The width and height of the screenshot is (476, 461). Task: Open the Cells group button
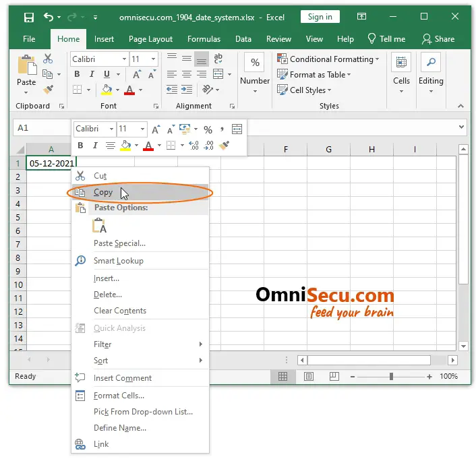pos(401,73)
